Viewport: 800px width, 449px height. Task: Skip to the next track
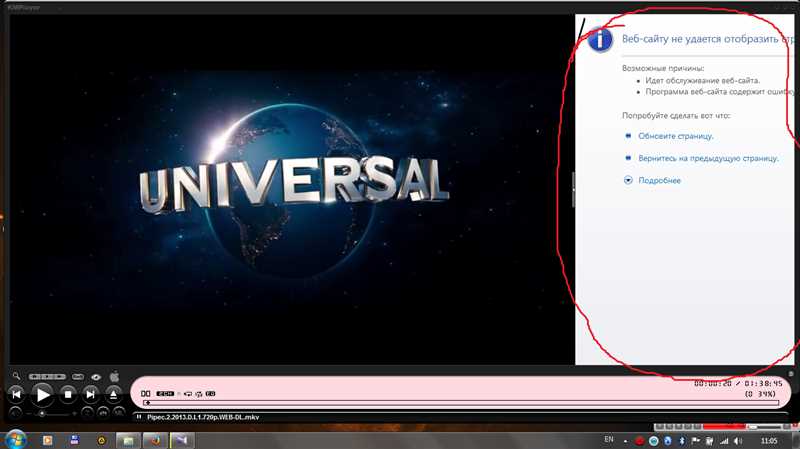pyautogui.click(x=91, y=394)
